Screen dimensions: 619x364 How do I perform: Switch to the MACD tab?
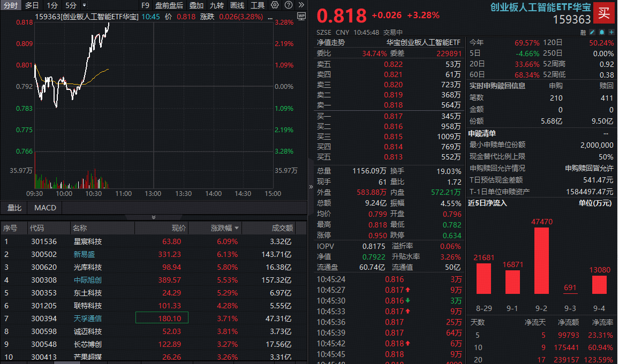[44, 207]
